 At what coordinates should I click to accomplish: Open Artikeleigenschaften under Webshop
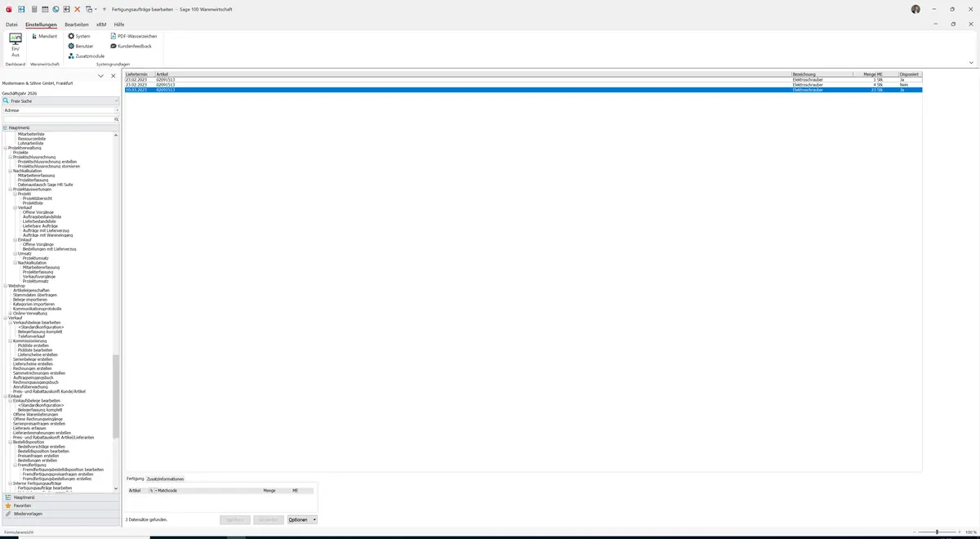pyautogui.click(x=32, y=291)
